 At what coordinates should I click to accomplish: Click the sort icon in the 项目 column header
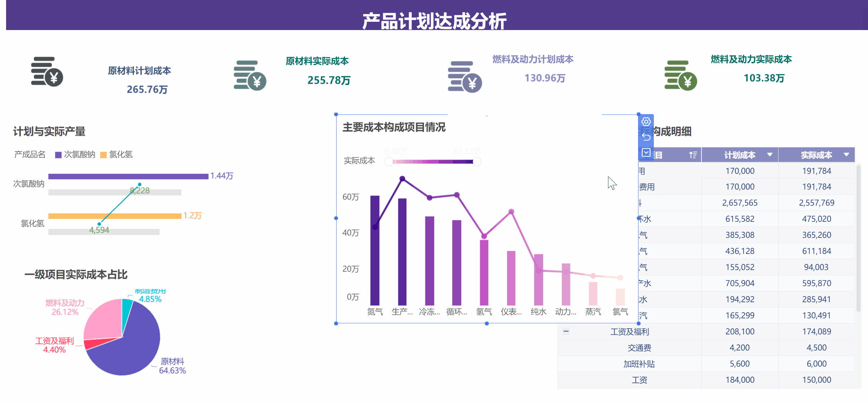pos(693,155)
